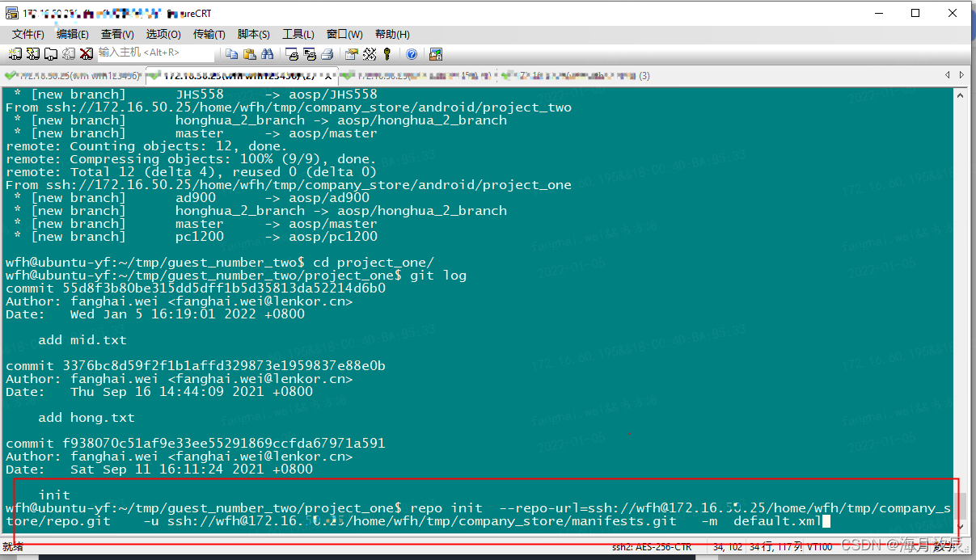The image size is (976, 560).
Task: Click the 'add hong.txt' commit message
Action: click(87, 417)
